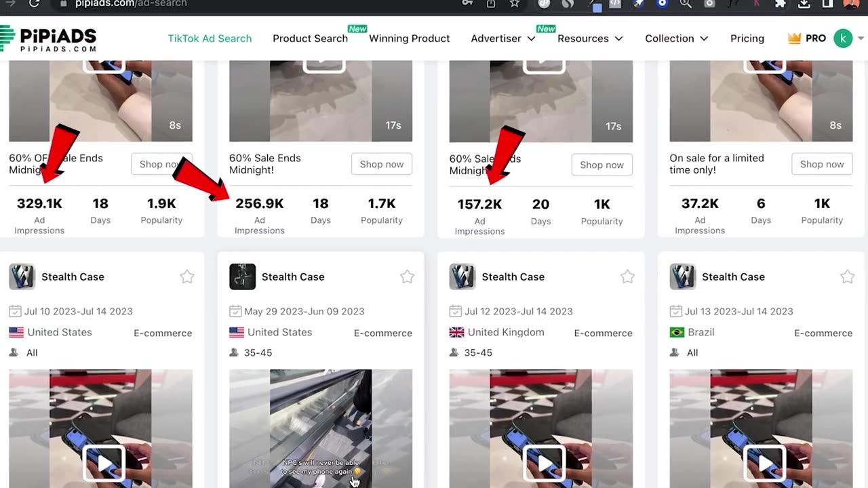
Task: Click the 'United Kingdom' country text
Action: (x=506, y=332)
